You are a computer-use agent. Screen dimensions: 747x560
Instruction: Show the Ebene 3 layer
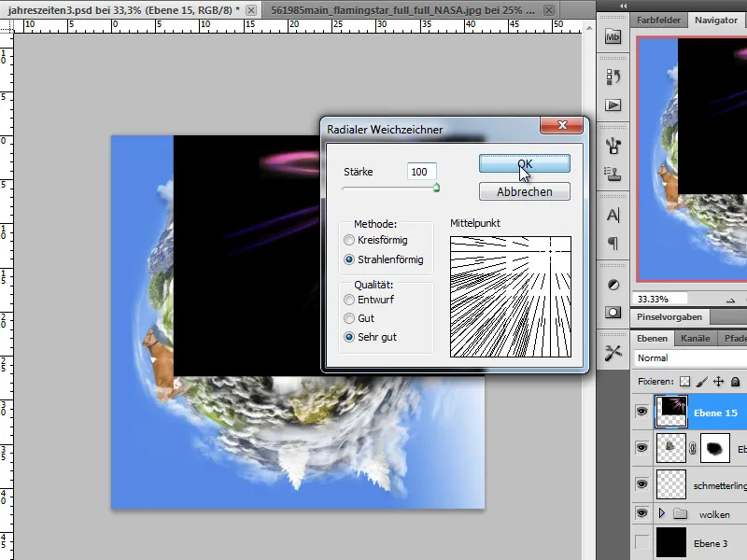pos(641,542)
